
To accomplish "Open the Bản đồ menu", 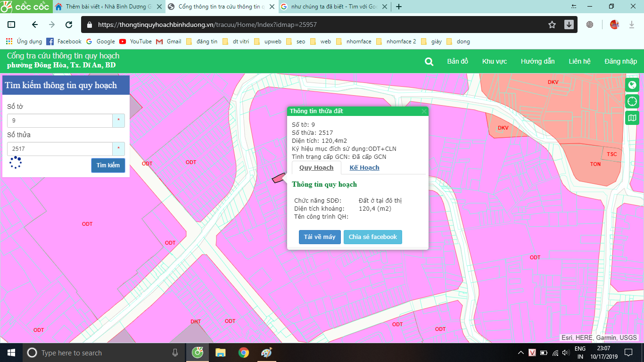I will [x=457, y=61].
